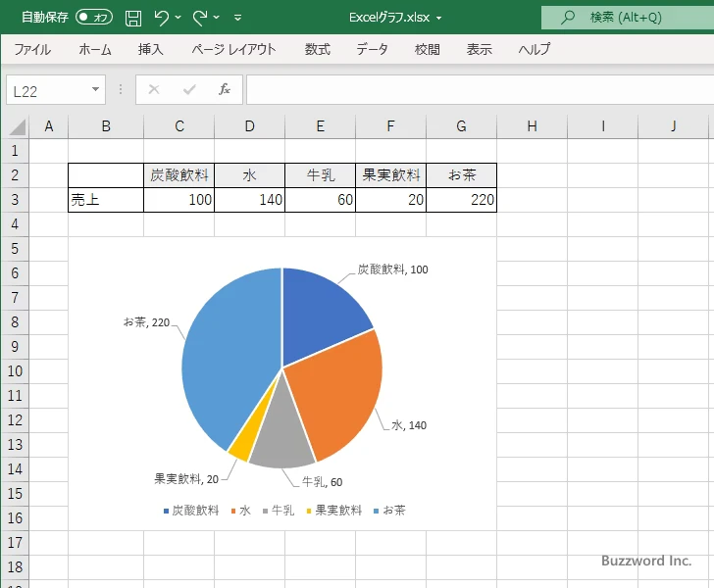This screenshot has width=714, height=588.
Task: Click the 売上 cell in row 3
Action: (106, 200)
